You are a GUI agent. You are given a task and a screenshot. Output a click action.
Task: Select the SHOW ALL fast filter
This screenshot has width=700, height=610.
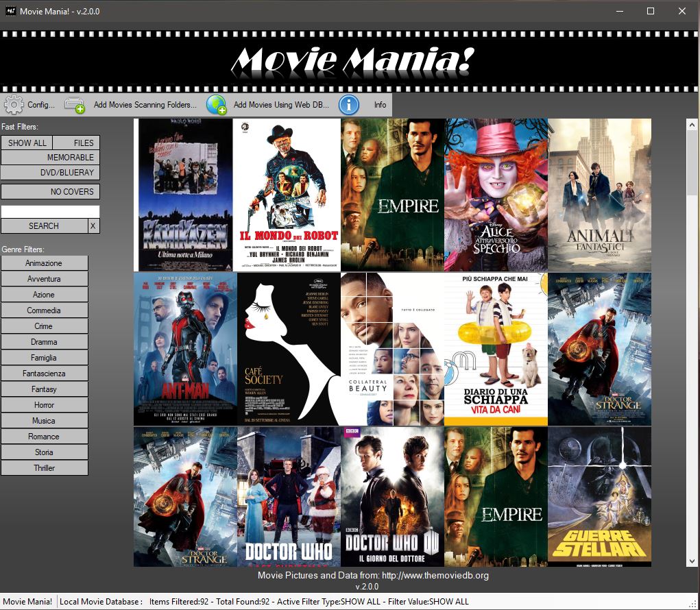27,143
